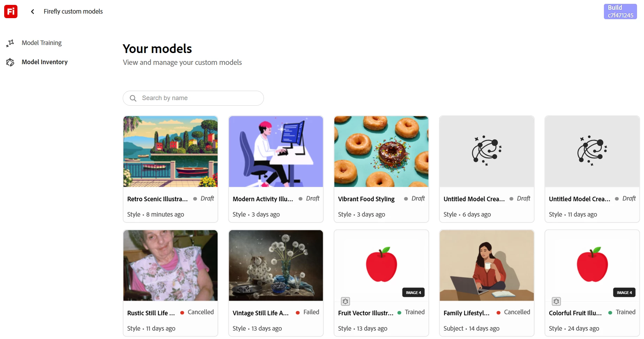Image resolution: width=644 pixels, height=339 pixels.
Task: Open Model Training from the sidebar
Action: coord(41,43)
